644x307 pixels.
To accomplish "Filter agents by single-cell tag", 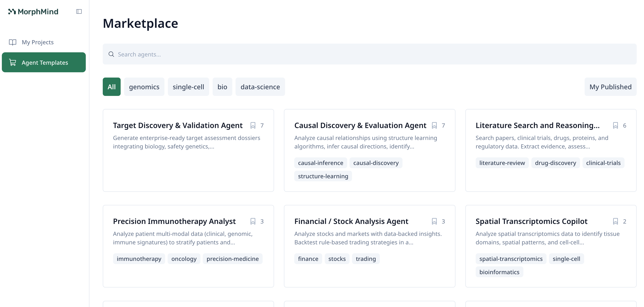I will 188,87.
